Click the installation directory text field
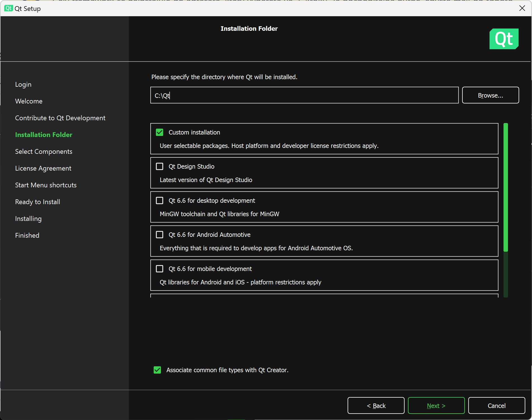Image resolution: width=532 pixels, height=420 pixels. pos(304,95)
